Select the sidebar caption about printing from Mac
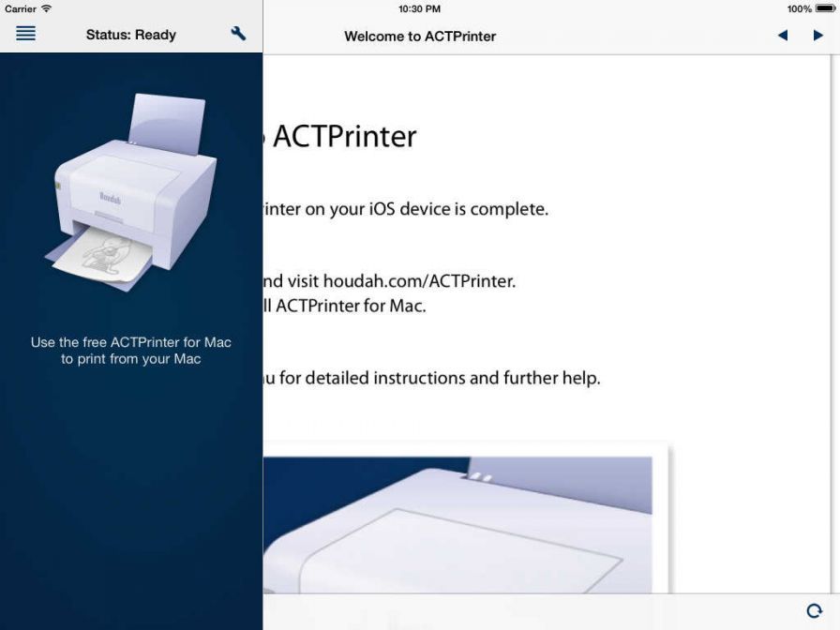Viewport: 840px width, 630px height. (131, 350)
